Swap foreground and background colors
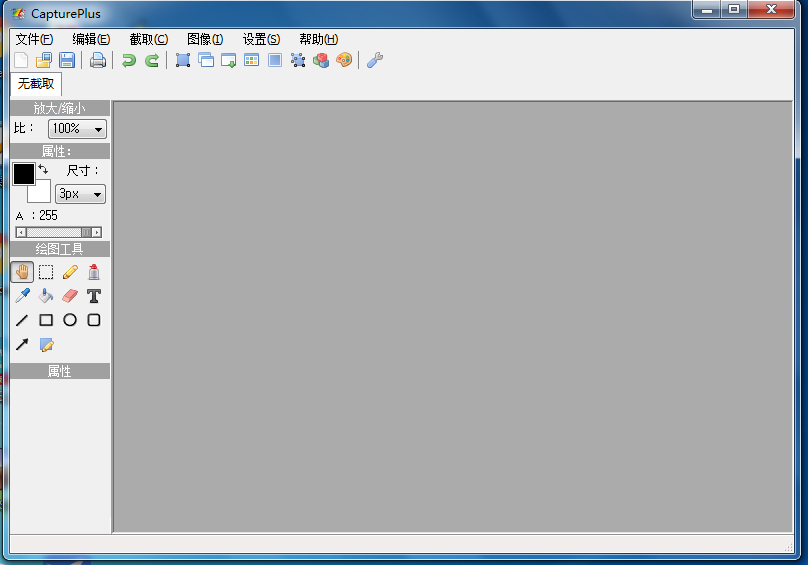 tap(43, 169)
